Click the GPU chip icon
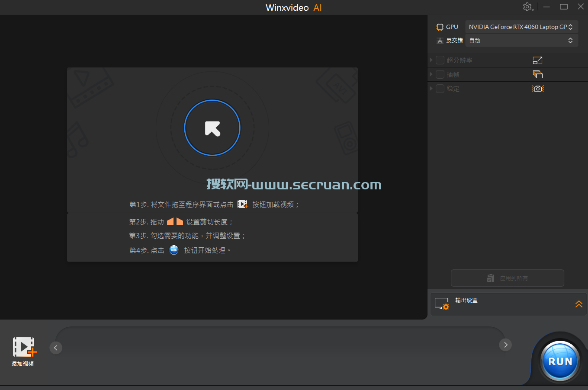Viewport: 588px width, 390px height. [x=440, y=27]
